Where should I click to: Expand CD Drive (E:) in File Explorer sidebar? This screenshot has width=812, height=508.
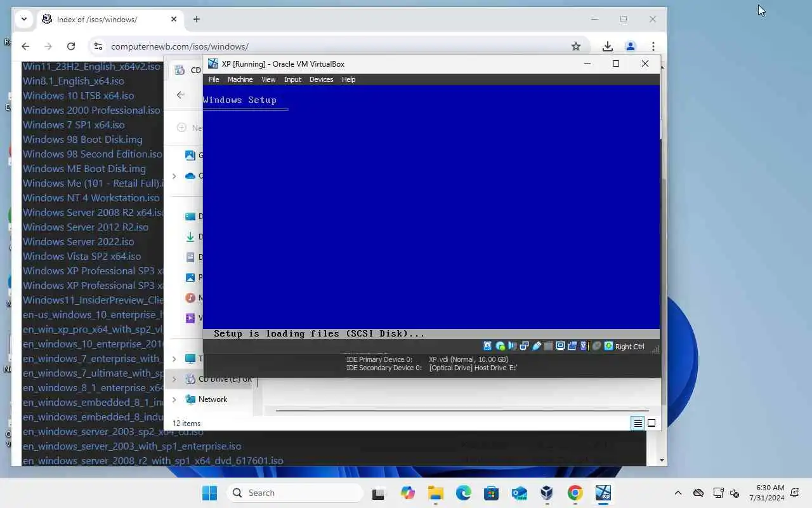[x=174, y=379]
